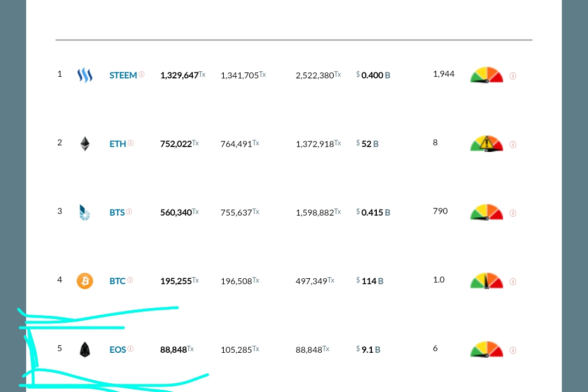Open the ETH coin link

pos(118,144)
